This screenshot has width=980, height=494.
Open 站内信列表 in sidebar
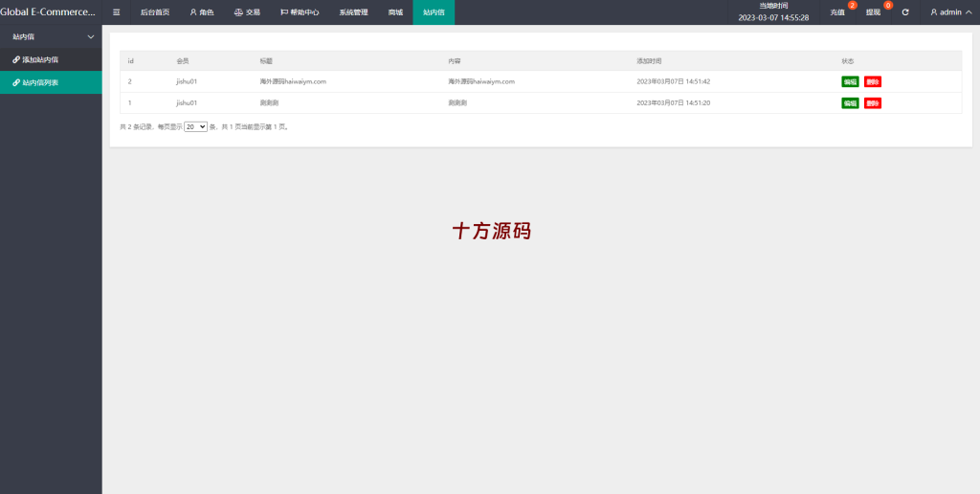(52, 82)
